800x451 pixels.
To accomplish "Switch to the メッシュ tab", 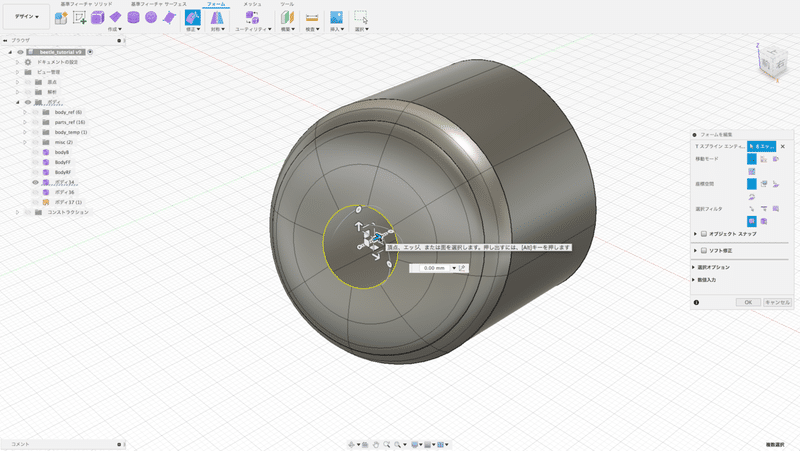I will pos(252,4).
